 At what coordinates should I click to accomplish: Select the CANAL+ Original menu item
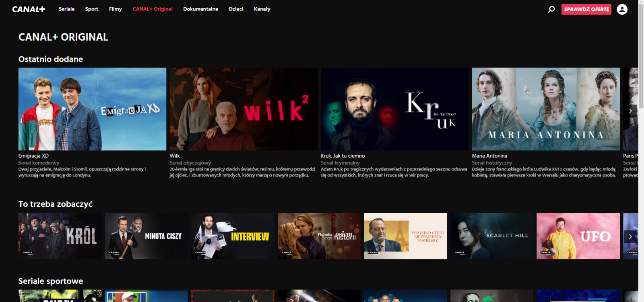153,9
